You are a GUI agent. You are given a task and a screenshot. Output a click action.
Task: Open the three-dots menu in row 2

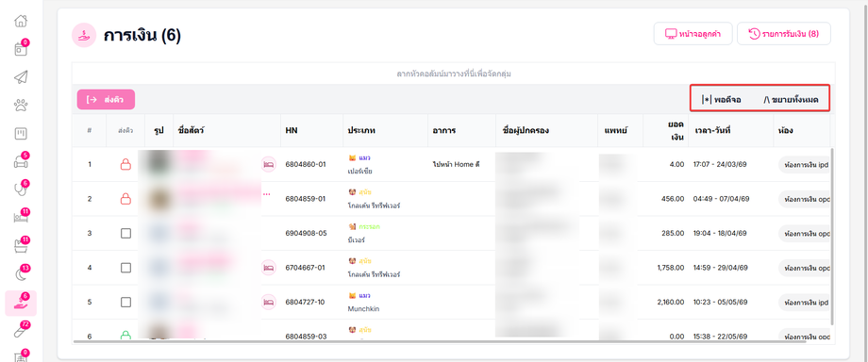coord(266,194)
